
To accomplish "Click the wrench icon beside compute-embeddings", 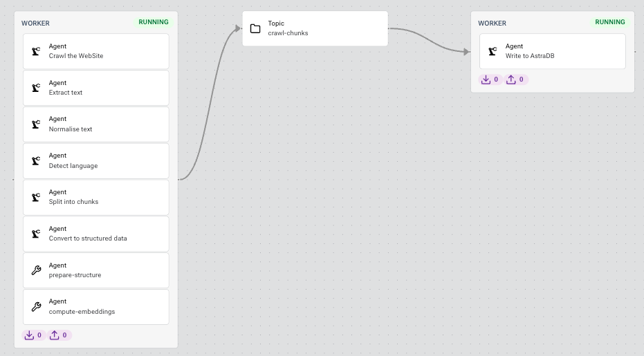I will coord(36,307).
